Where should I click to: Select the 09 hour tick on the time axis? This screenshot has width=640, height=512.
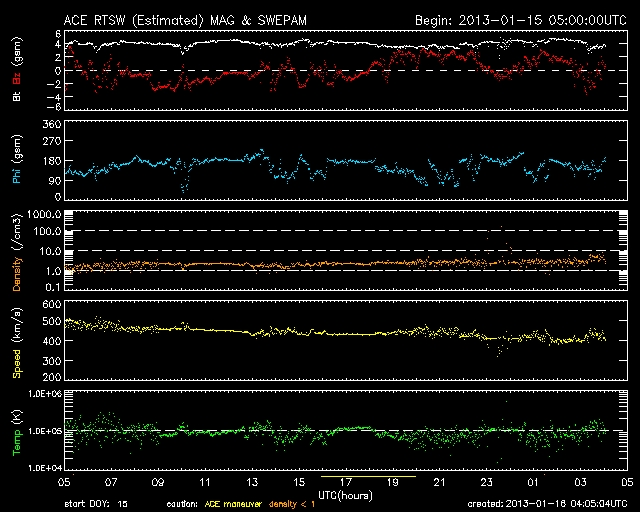(158, 481)
